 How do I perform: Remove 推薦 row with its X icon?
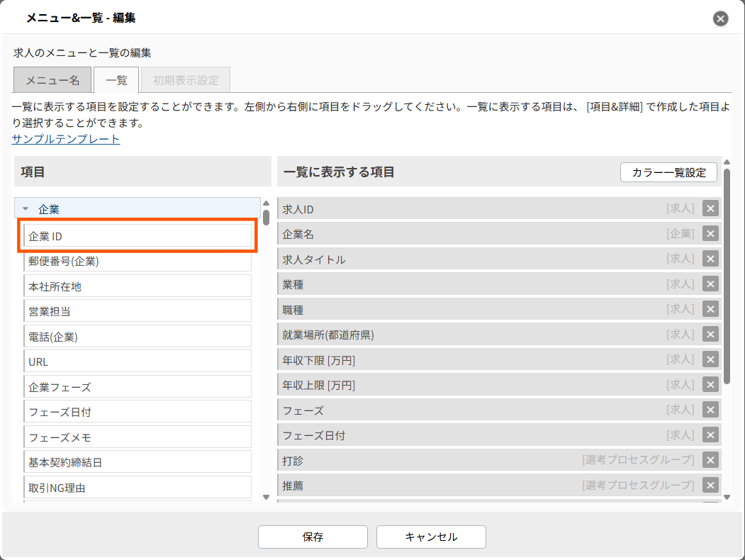[x=710, y=486]
